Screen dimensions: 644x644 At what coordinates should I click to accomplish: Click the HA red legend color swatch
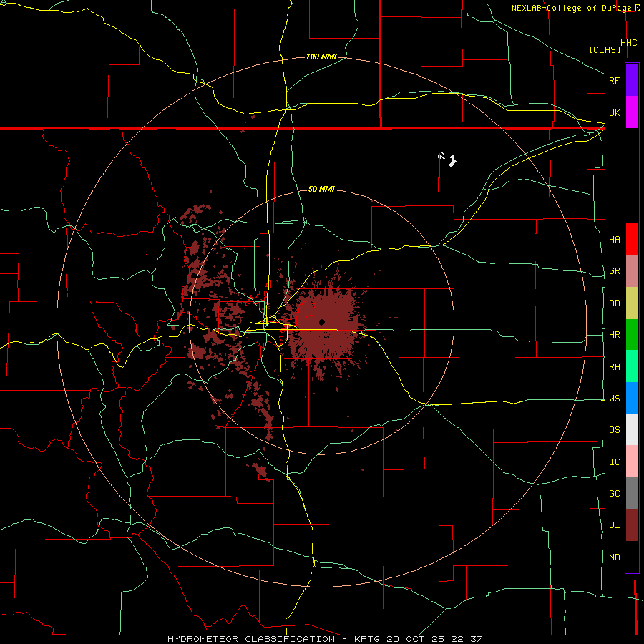point(632,239)
